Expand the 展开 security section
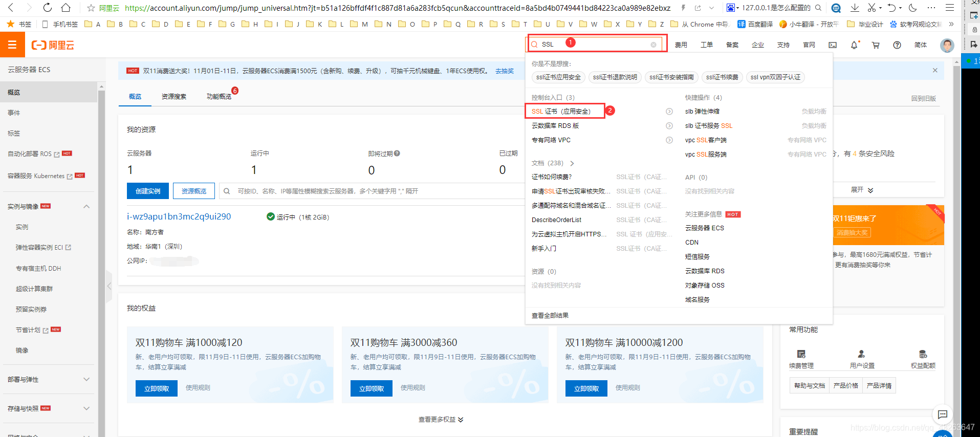 pos(862,190)
